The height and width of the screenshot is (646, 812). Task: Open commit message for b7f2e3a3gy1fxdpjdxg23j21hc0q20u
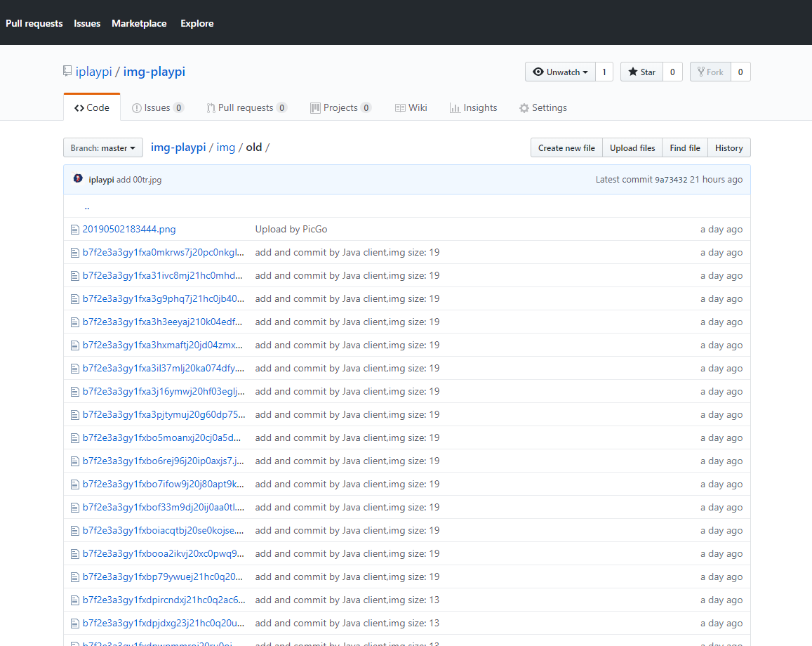[347, 624]
